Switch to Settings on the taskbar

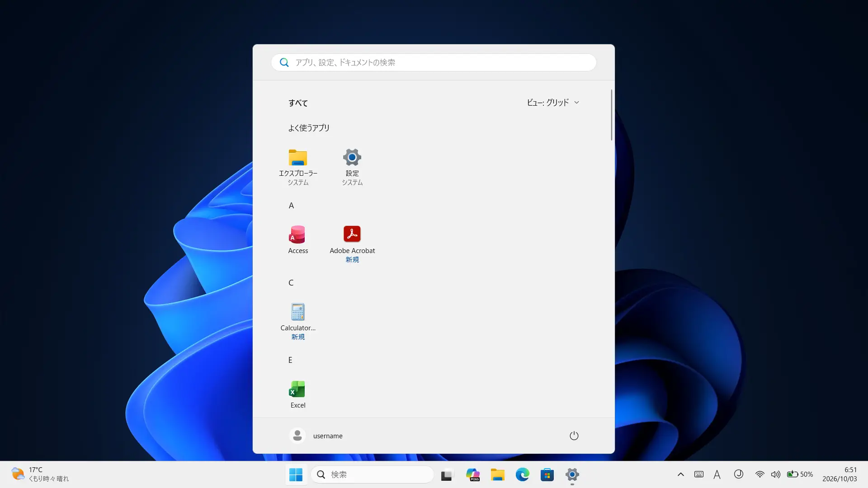(572, 474)
